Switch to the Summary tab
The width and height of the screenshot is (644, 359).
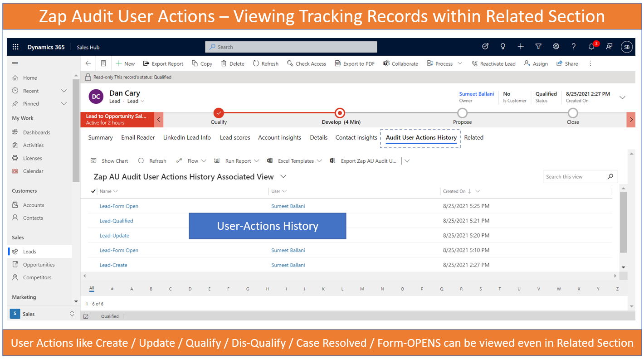tap(100, 137)
